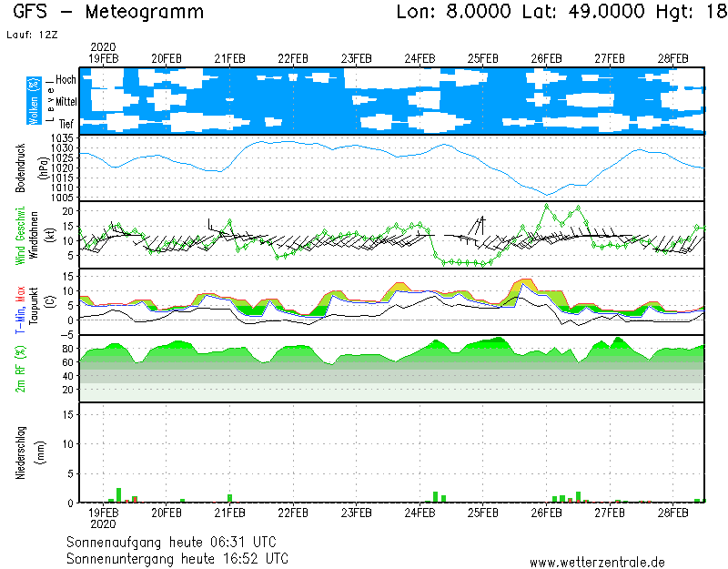Click the "(hPa)" pressure unit label
728x569 pixels.
point(44,168)
